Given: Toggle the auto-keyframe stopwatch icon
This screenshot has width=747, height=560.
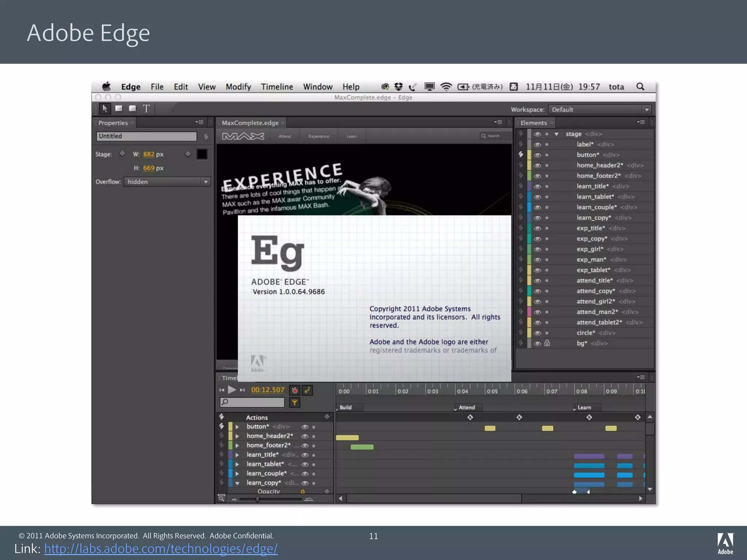Looking at the screenshot, I should [x=294, y=390].
